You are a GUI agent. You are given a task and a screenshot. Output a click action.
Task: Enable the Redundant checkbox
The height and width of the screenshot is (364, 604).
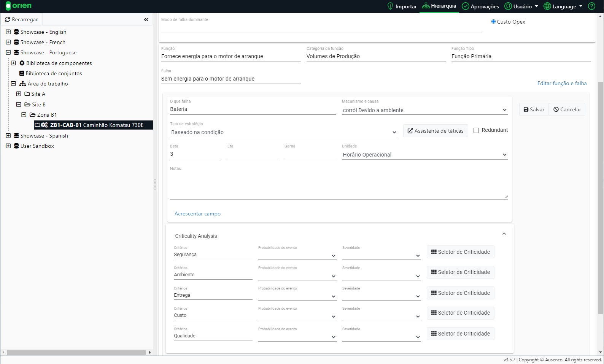tap(476, 130)
